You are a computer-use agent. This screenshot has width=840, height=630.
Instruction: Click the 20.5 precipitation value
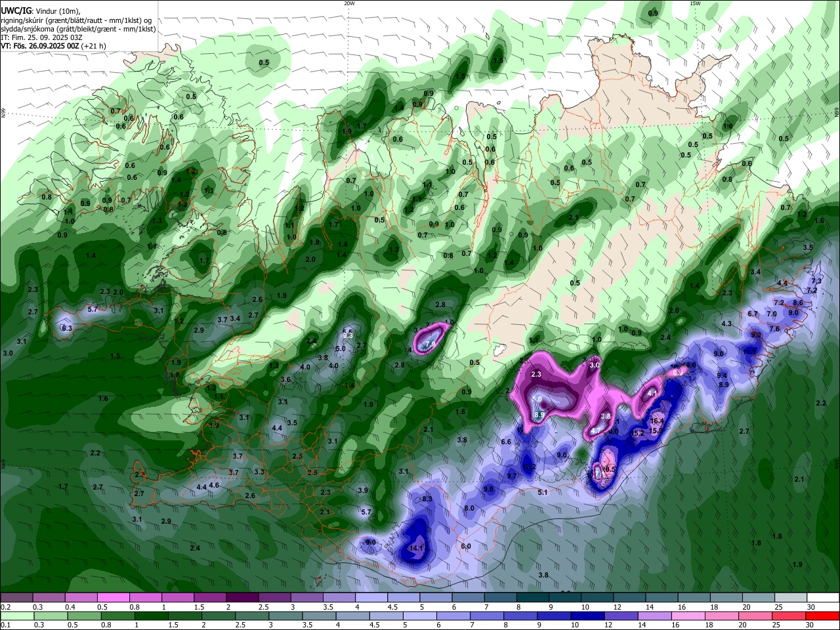click(608, 470)
